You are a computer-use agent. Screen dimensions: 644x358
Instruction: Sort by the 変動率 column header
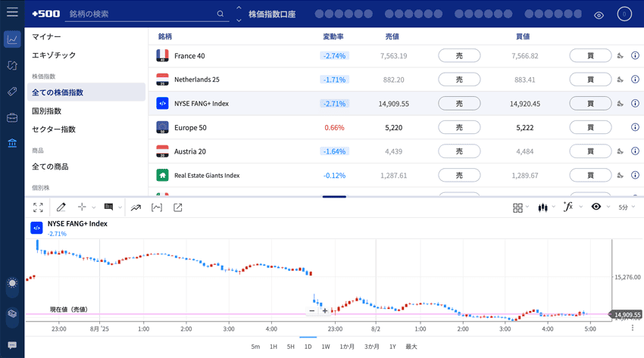333,36
